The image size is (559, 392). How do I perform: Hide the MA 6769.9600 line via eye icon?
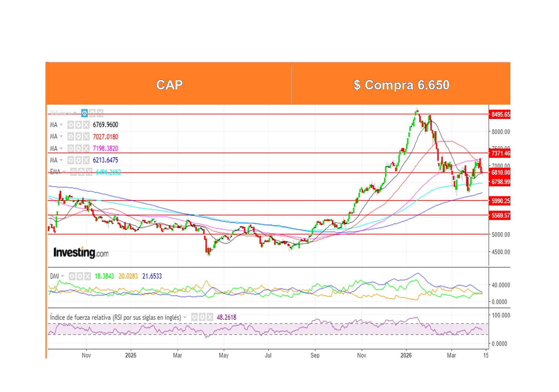pos(71,125)
